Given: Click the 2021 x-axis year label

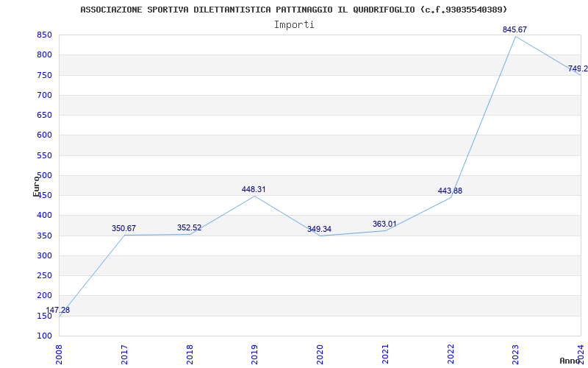Looking at the screenshot, I should coord(385,354).
